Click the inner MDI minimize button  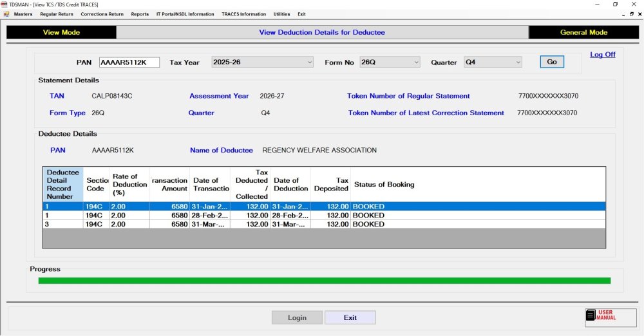click(x=624, y=14)
